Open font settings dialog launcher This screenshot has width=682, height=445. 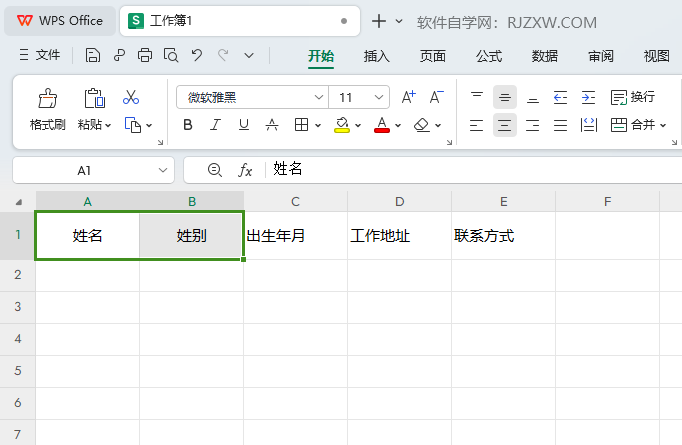449,142
